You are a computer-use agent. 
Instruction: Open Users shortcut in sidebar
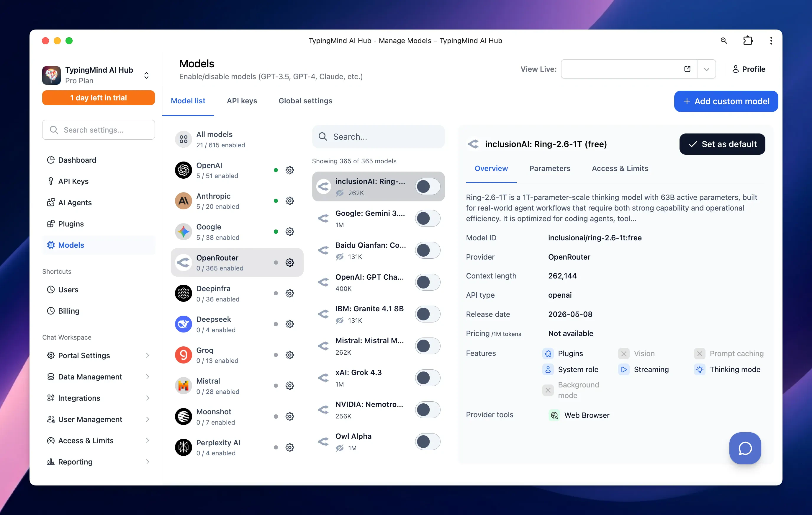[99, 290]
